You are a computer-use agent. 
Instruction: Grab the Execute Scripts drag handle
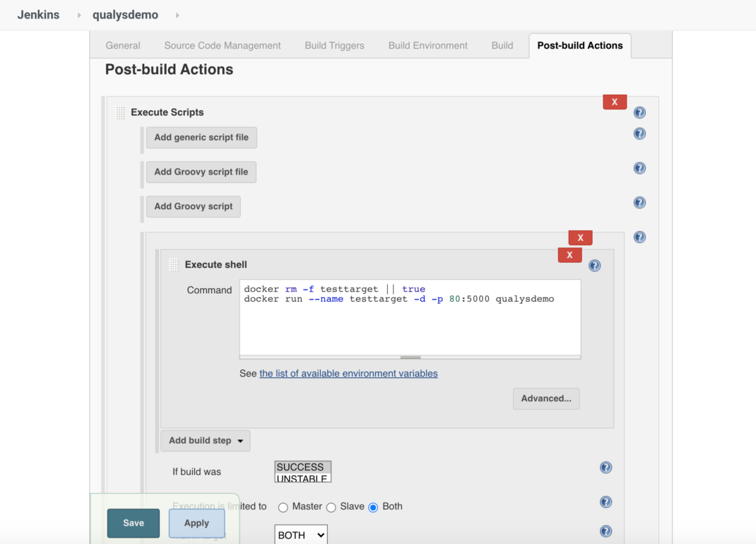click(121, 113)
